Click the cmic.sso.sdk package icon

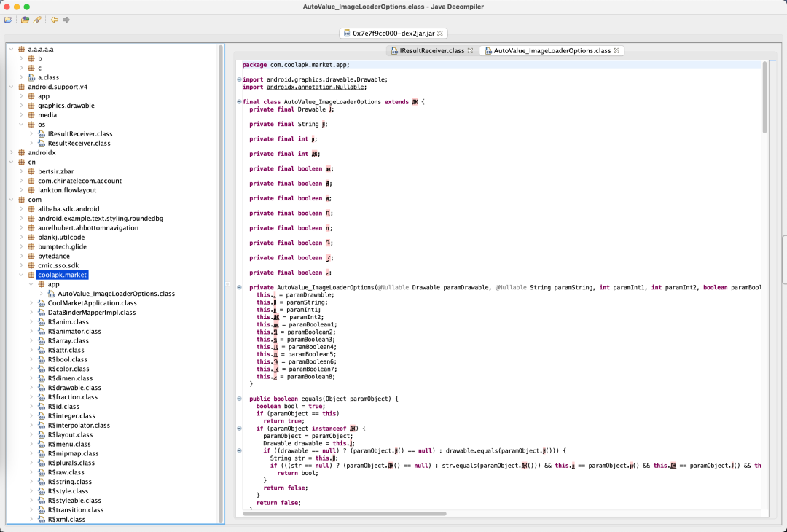(x=31, y=265)
